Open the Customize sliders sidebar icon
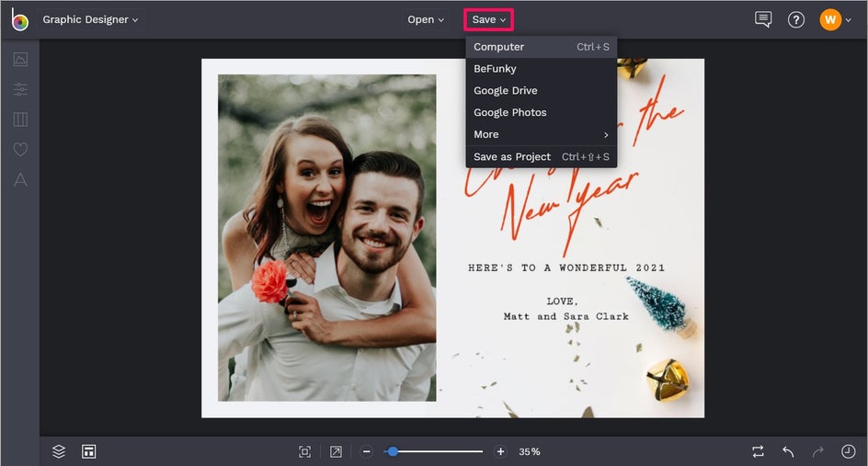This screenshot has width=868, height=466. coord(20,89)
